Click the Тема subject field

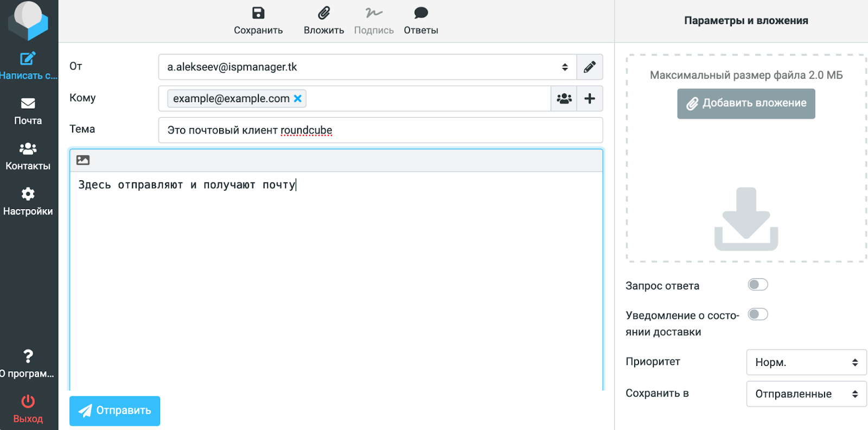(x=380, y=130)
